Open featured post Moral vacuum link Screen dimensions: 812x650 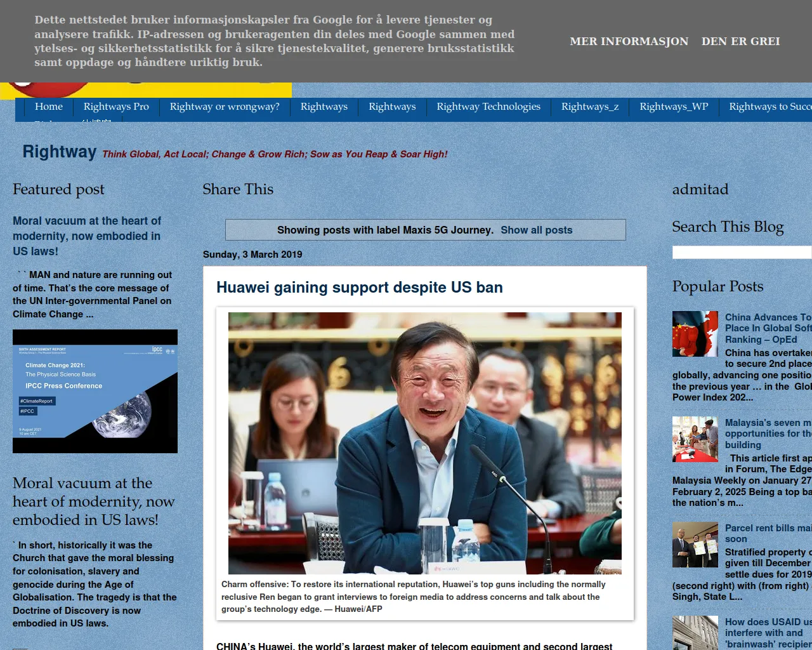point(87,236)
